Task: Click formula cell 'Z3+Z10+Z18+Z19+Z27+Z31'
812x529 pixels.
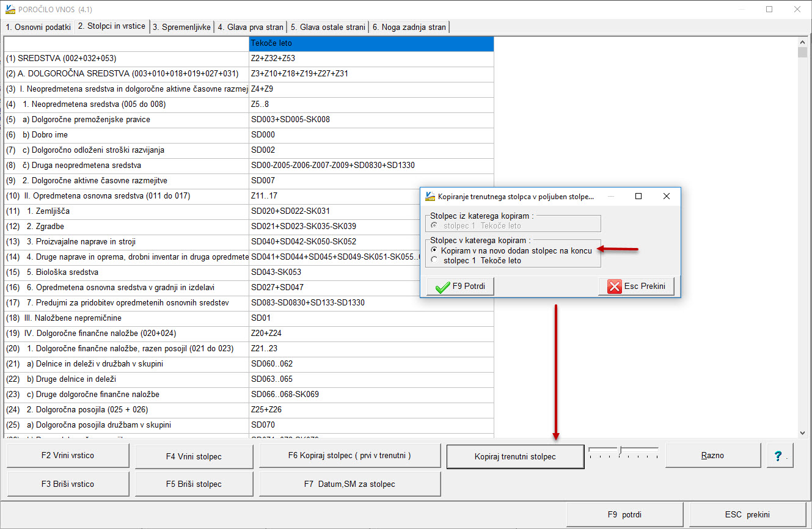Action: point(371,74)
